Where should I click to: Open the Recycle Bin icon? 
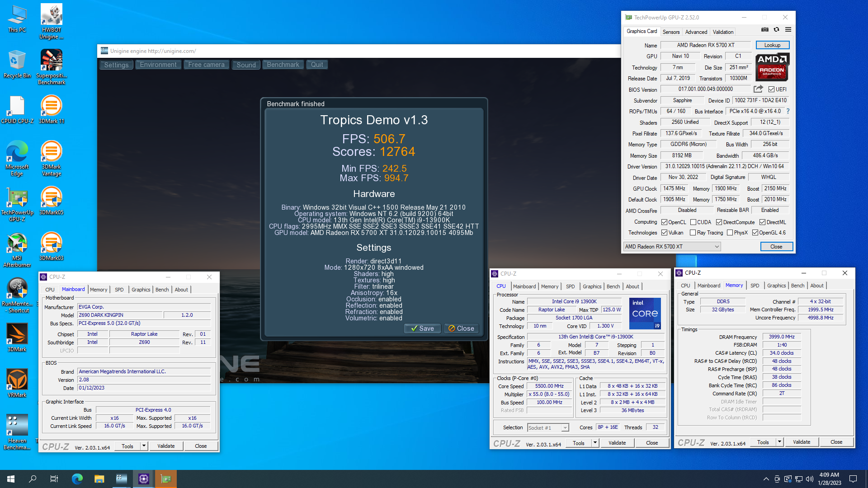coord(17,64)
